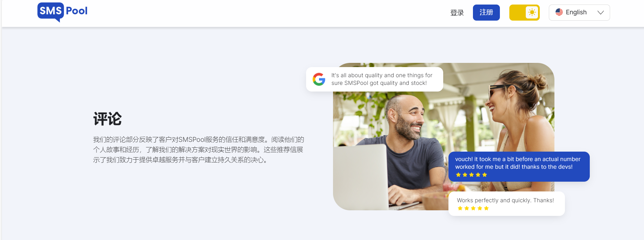Click the US flag icon
The width and height of the screenshot is (644, 240).
coord(559,12)
